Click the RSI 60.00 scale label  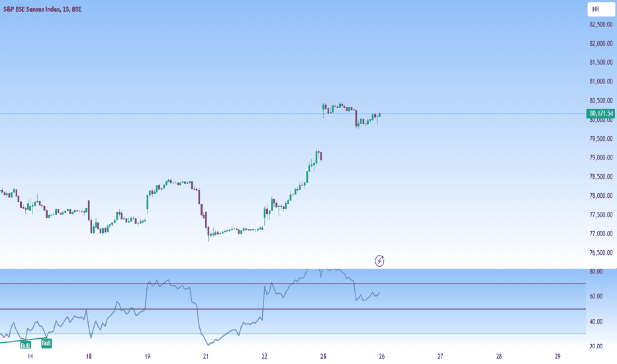click(596, 296)
